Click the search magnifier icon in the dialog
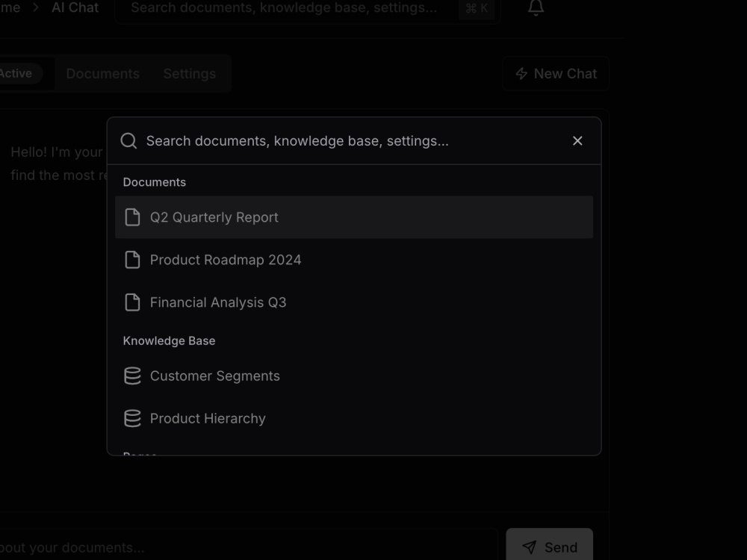The image size is (747, 560). (x=128, y=141)
